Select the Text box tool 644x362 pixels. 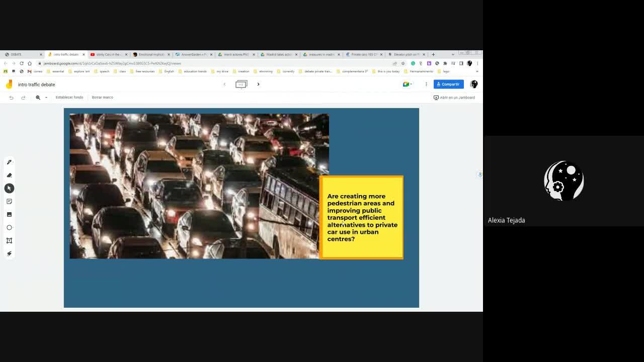(x=9, y=240)
